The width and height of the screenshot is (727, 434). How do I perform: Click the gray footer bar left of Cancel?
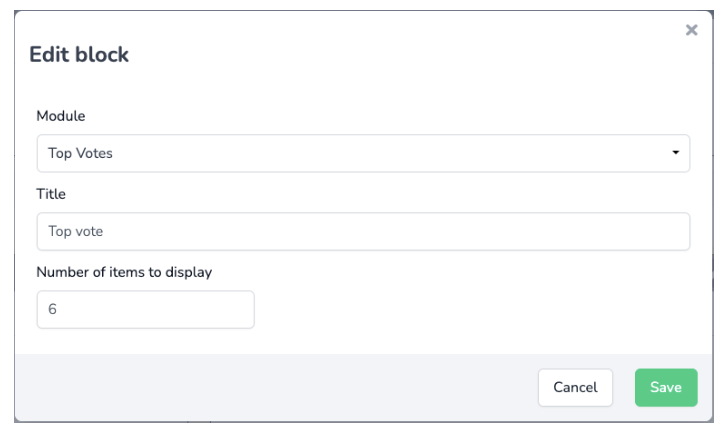276,388
